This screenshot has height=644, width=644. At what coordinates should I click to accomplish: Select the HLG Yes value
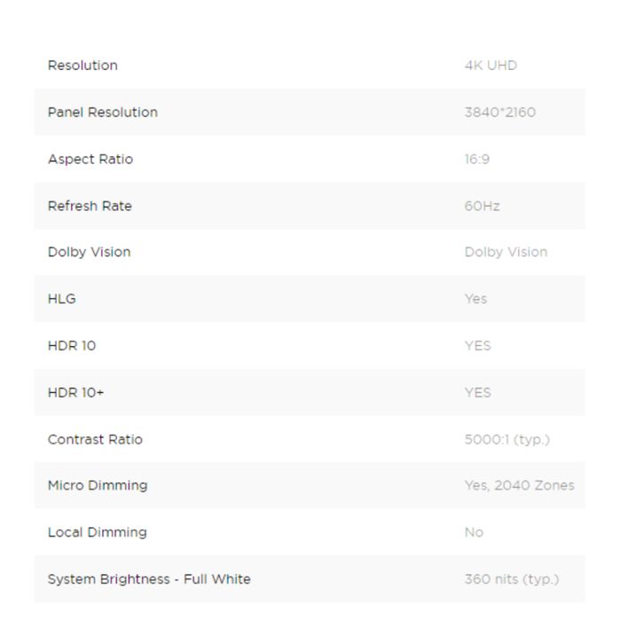click(475, 299)
